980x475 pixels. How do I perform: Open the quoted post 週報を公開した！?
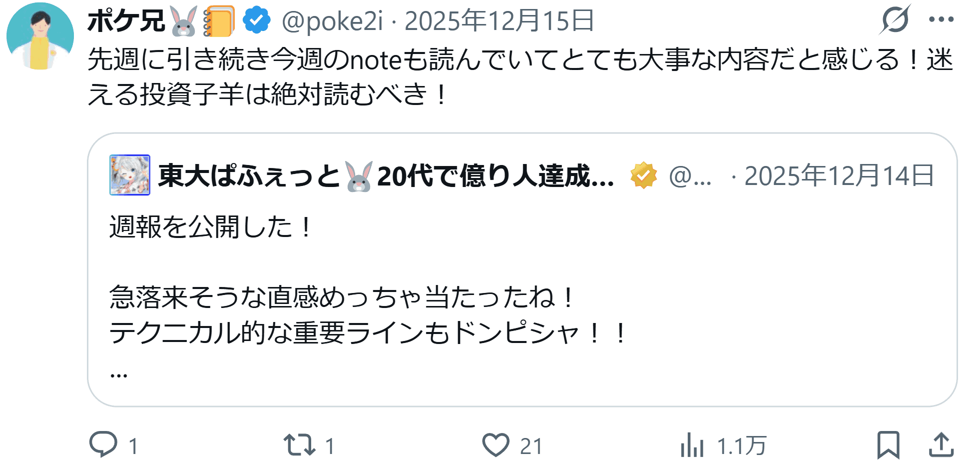[x=210, y=227]
